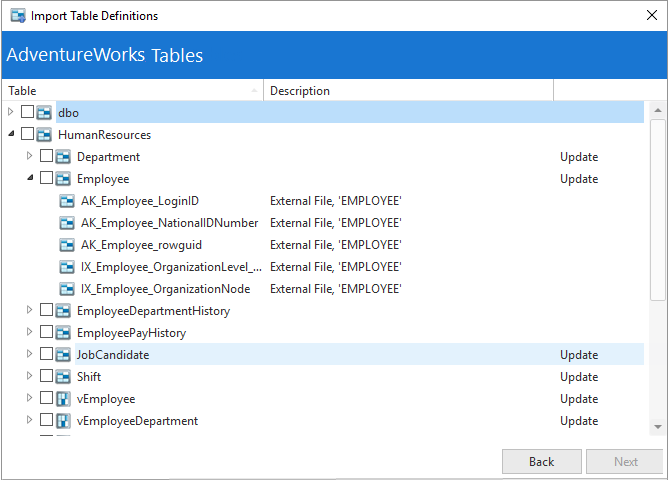Click the IX_Employee_OrganizationNode index icon
668x480 pixels.
tap(67, 289)
